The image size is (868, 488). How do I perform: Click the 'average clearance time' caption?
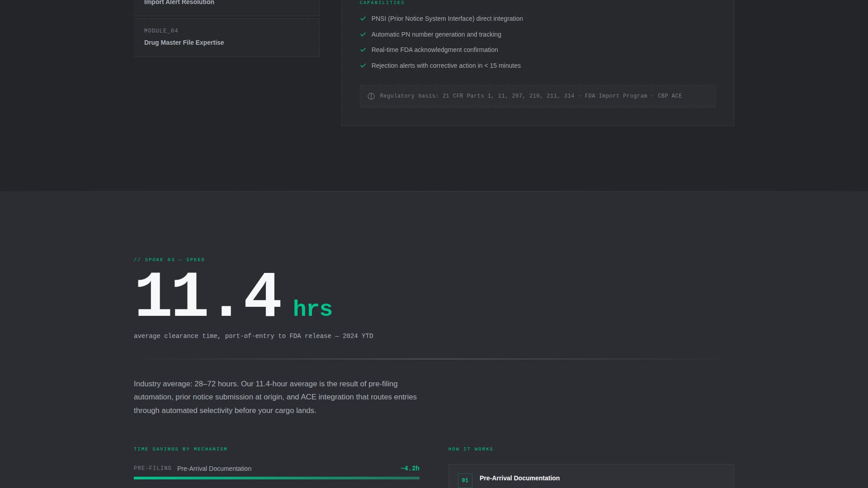[x=253, y=336]
